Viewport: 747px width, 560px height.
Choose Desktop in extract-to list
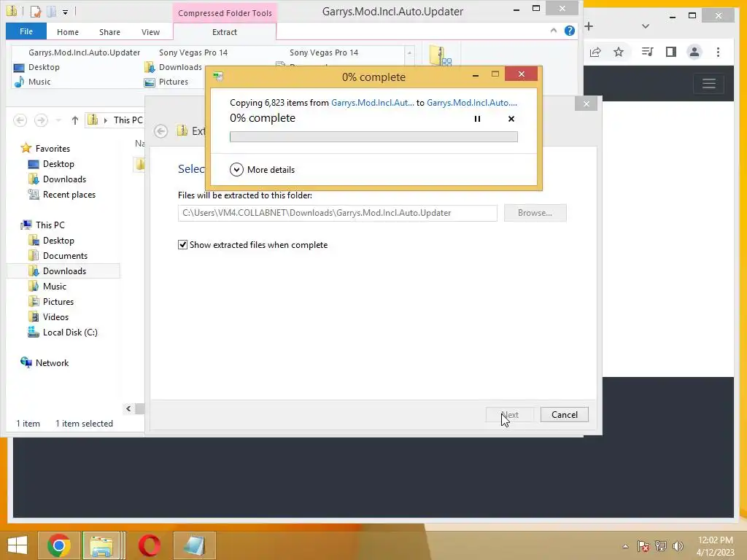36,67
